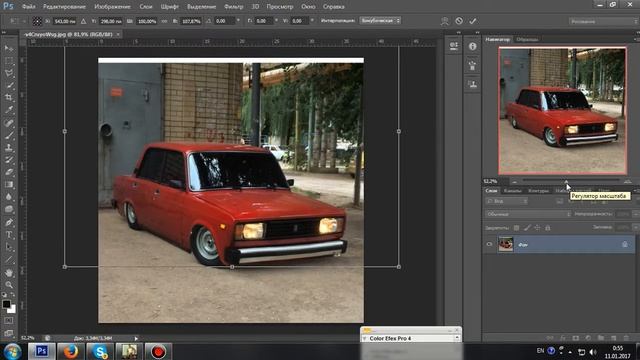
Task: Select the Gradient tool
Action: click(9, 184)
